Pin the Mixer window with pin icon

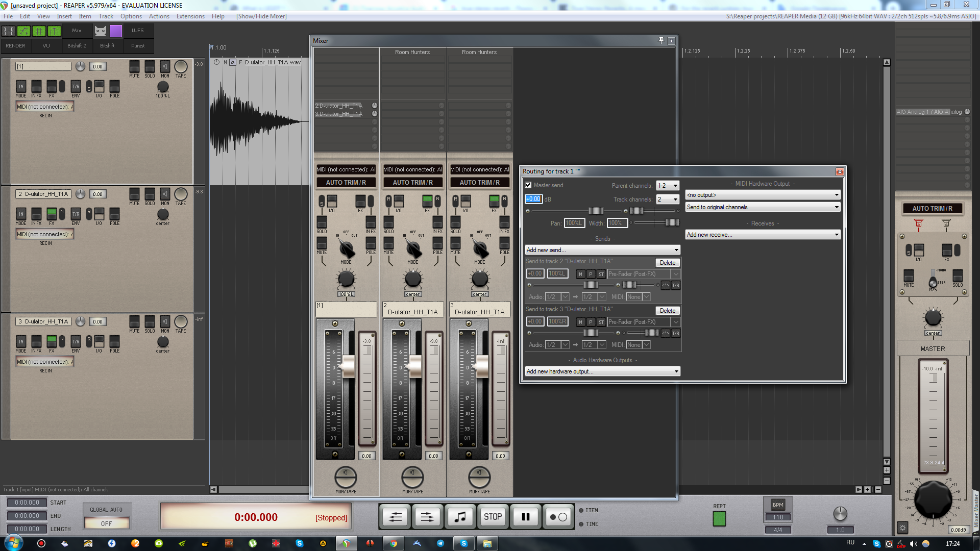661,41
